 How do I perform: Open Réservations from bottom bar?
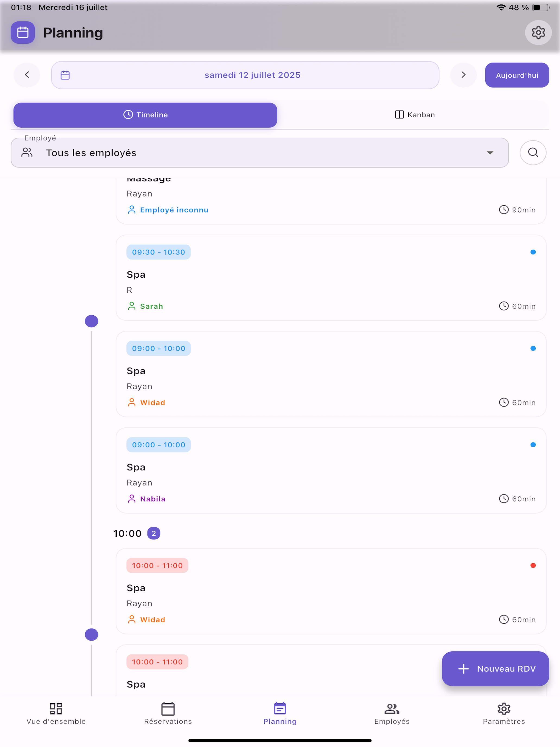click(168, 714)
